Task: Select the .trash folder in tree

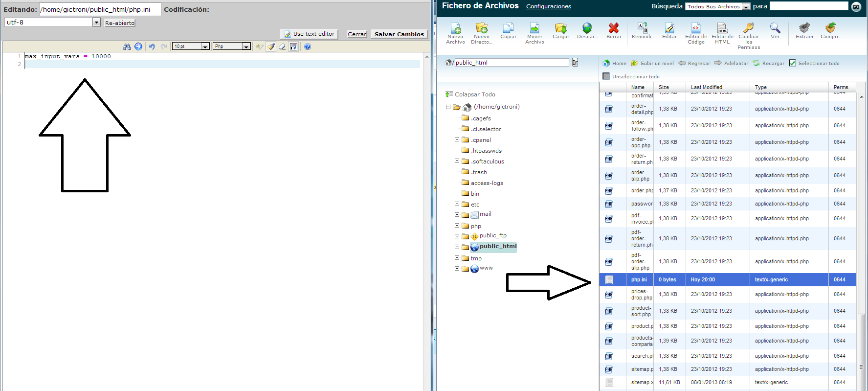Action: [479, 172]
